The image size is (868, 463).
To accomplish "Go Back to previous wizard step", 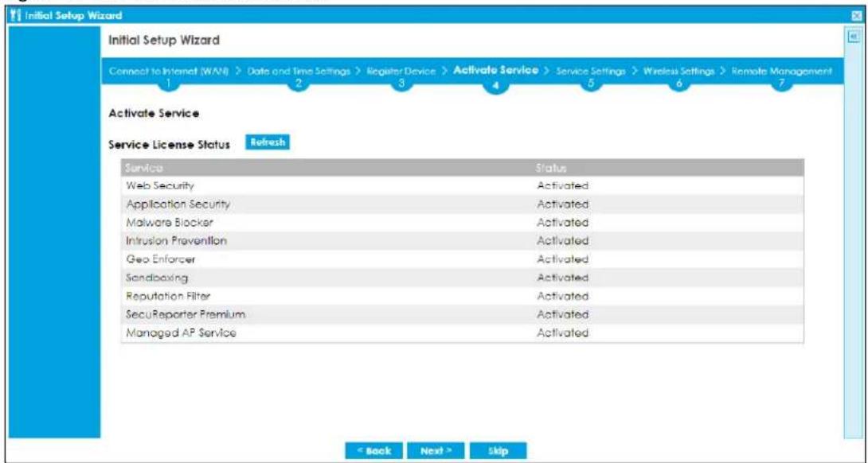I will tap(373, 451).
